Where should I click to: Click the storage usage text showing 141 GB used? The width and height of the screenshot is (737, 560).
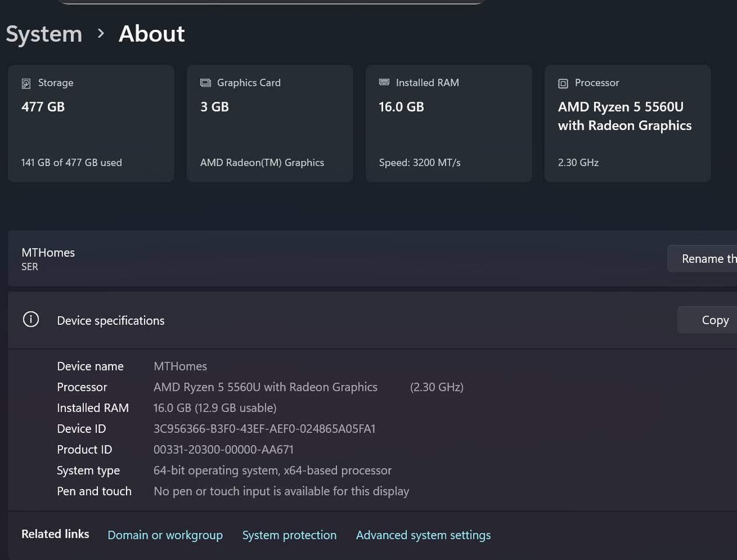71,163
